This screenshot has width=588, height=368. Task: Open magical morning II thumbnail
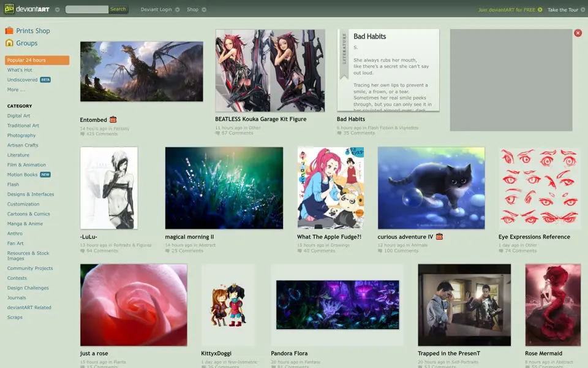[224, 188]
